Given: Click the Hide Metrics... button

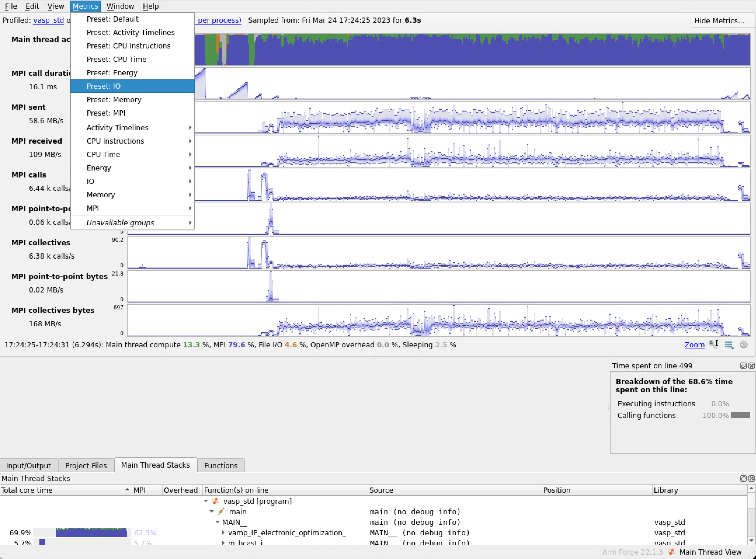Looking at the screenshot, I should point(719,21).
